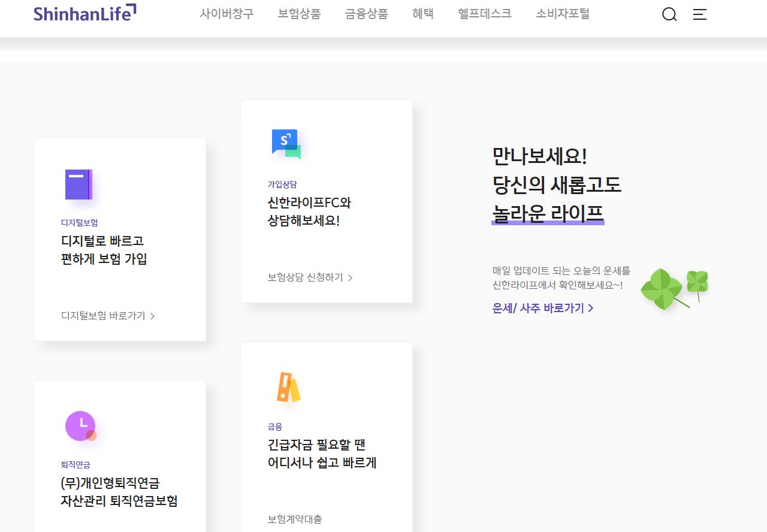Viewport: 767px width, 532px height.
Task: Click the purple digital insurance book icon
Action: click(x=78, y=185)
